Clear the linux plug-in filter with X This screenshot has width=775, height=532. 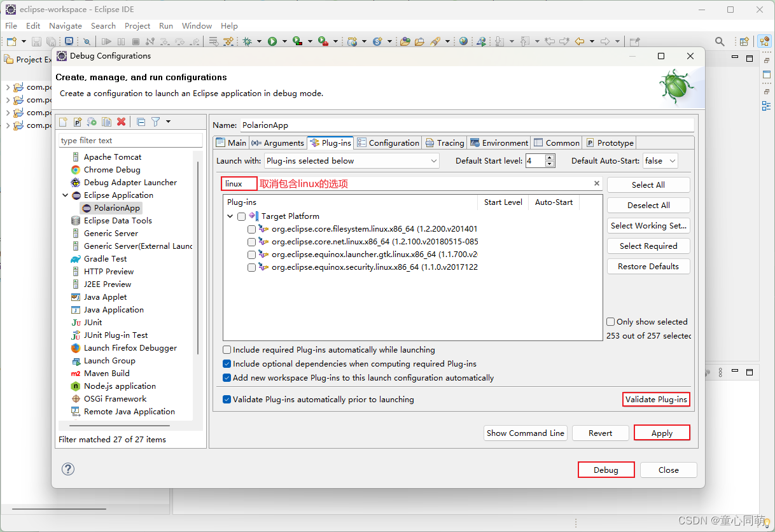597,183
